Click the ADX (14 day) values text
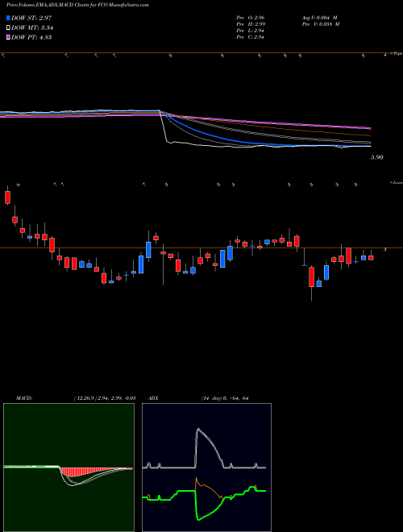This screenshot has width=403, height=532. pyautogui.click(x=224, y=398)
